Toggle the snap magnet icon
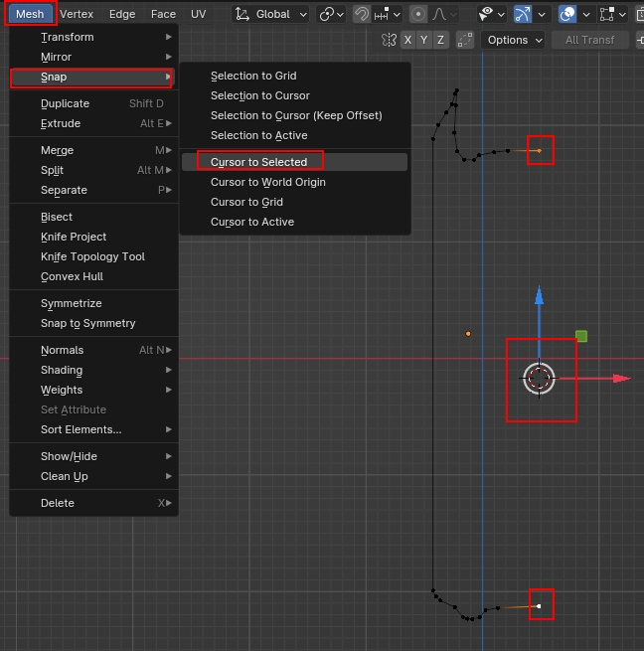 362,14
